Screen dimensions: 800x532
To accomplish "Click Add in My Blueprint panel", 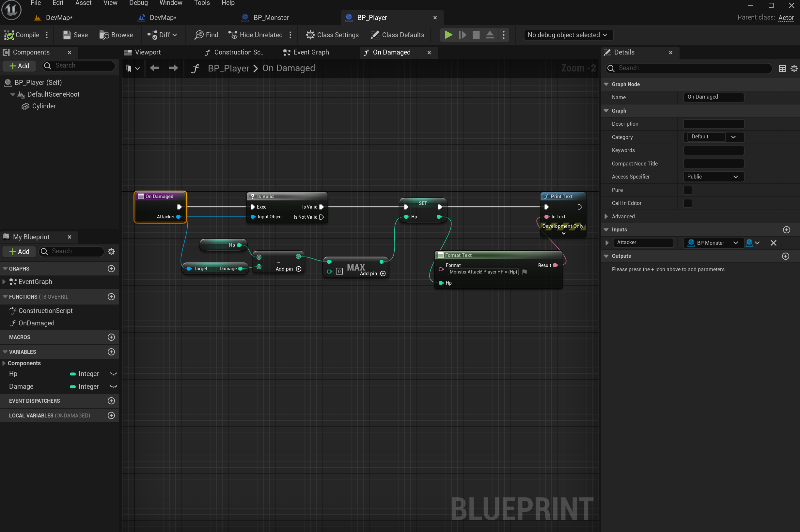I will [x=19, y=251].
